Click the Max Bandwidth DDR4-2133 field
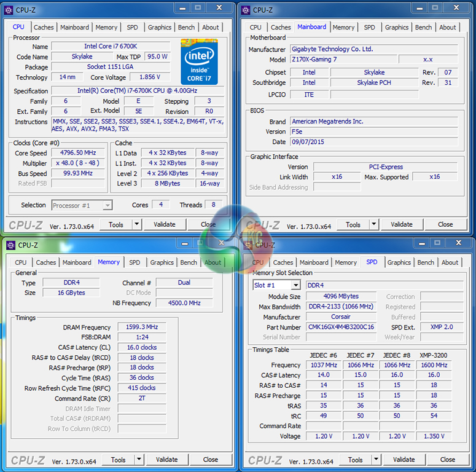The image size is (476, 472). [341, 307]
